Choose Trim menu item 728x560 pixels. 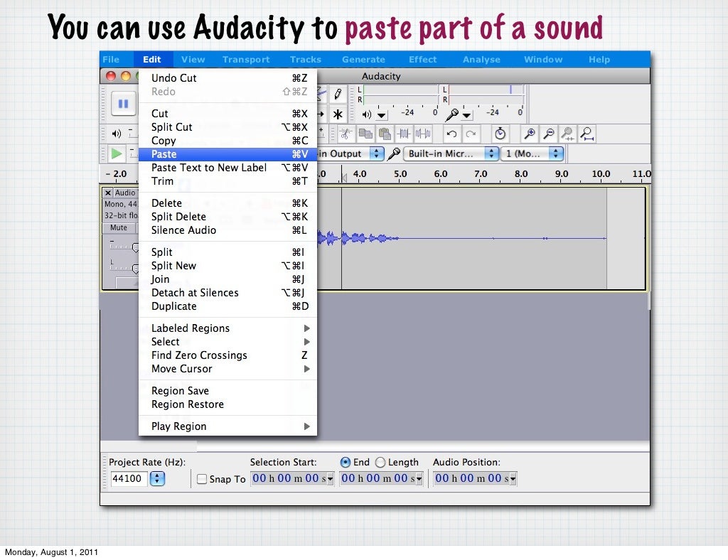227,181
